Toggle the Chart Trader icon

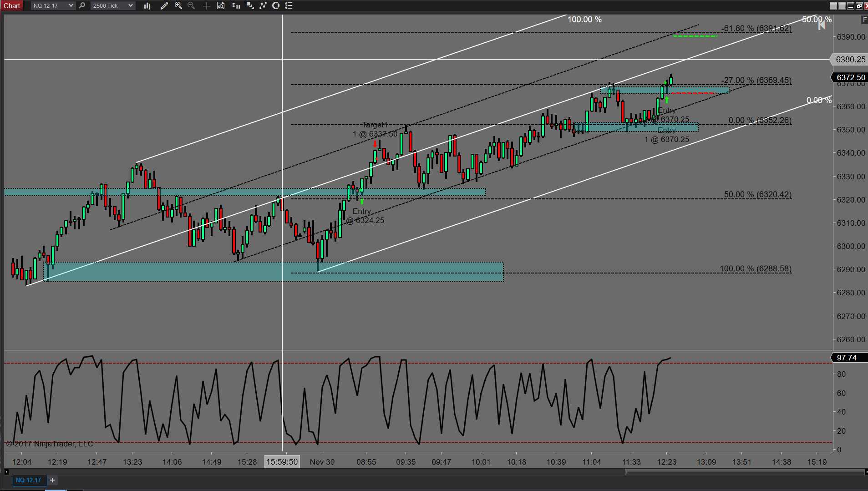(236, 5)
